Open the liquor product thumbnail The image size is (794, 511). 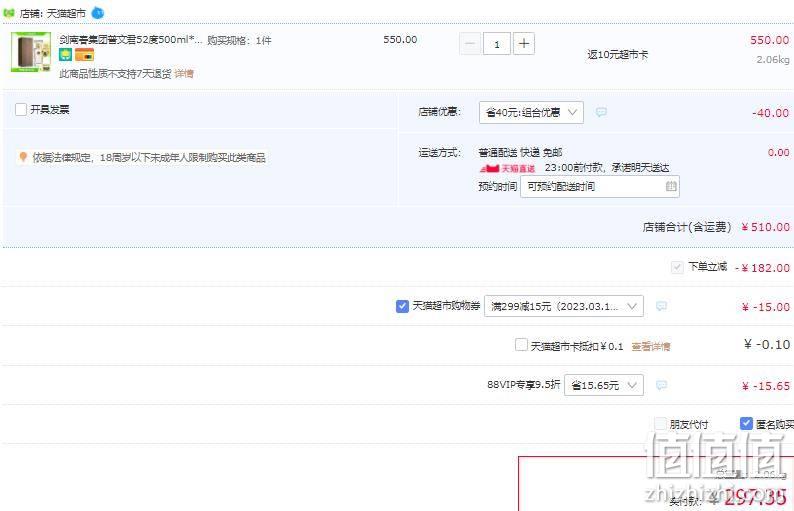point(31,52)
